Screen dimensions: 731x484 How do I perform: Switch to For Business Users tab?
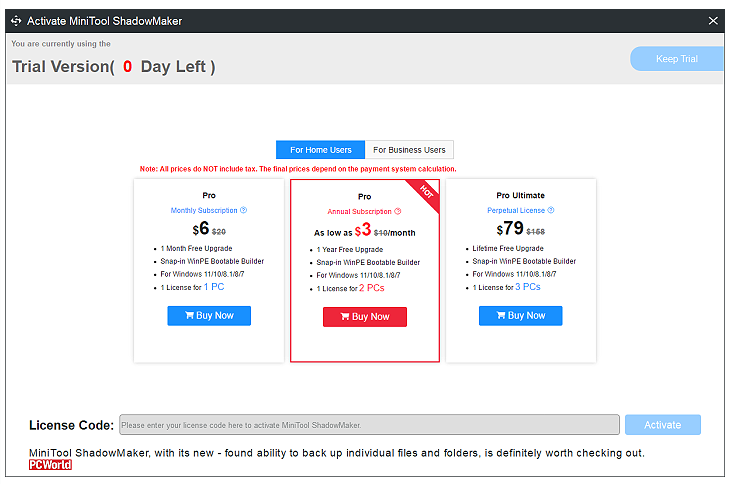click(409, 150)
